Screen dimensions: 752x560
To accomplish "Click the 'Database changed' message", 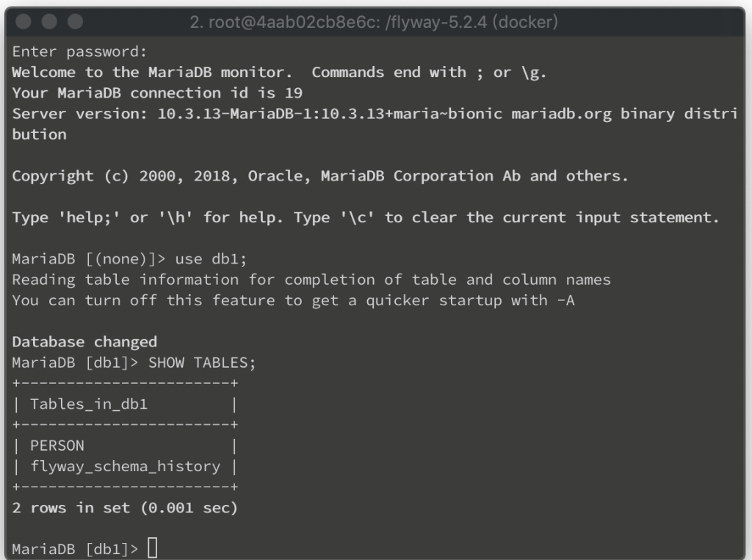I will (x=84, y=342).
